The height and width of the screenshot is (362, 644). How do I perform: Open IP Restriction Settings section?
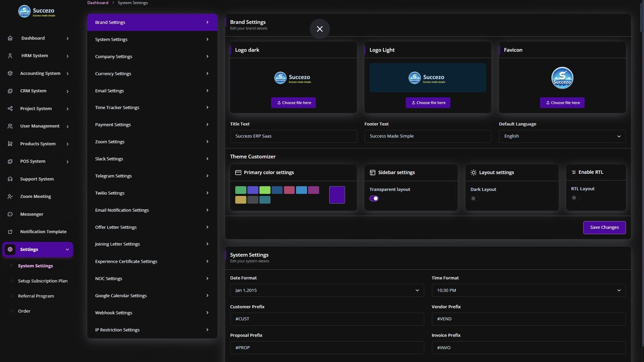coord(152,330)
